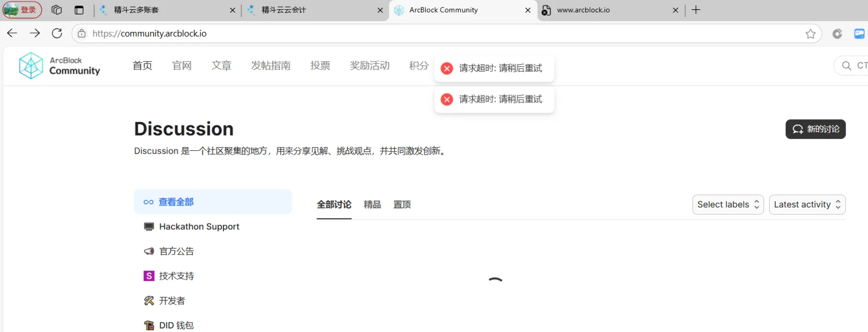This screenshot has width=868, height=332.
Task: Click the Hackathon Support board icon
Action: coord(149,227)
